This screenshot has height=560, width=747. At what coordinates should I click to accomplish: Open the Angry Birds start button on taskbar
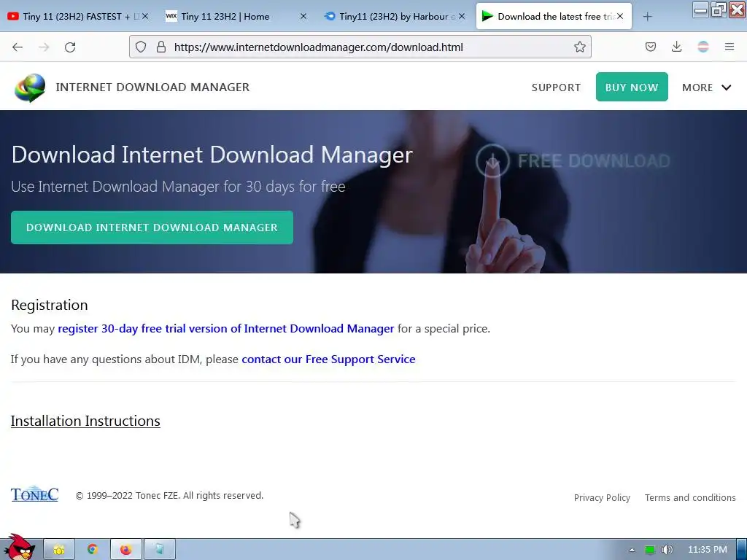18,547
